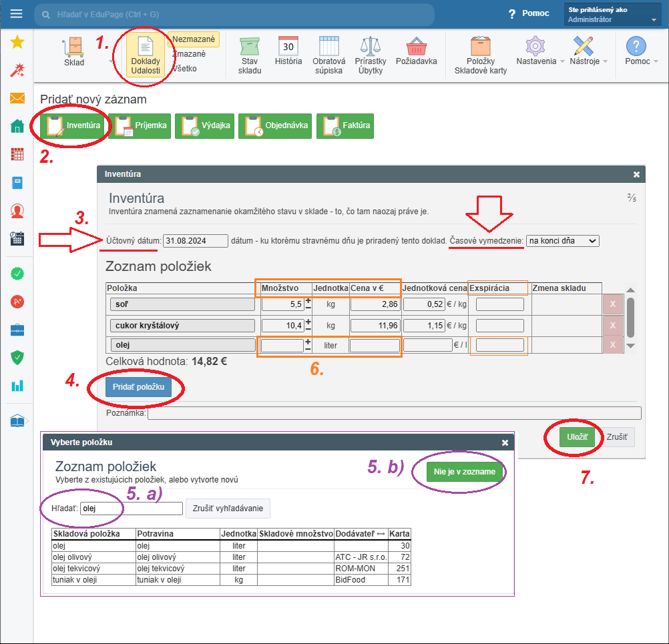The width and height of the screenshot is (669, 644).
Task: Click the Pridať položku button
Action: (x=138, y=388)
